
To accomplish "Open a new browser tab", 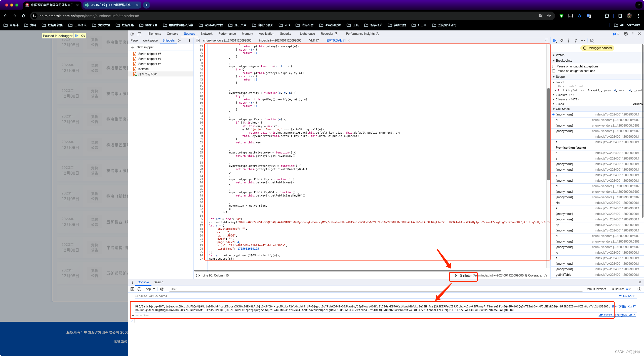I will click(x=146, y=5).
